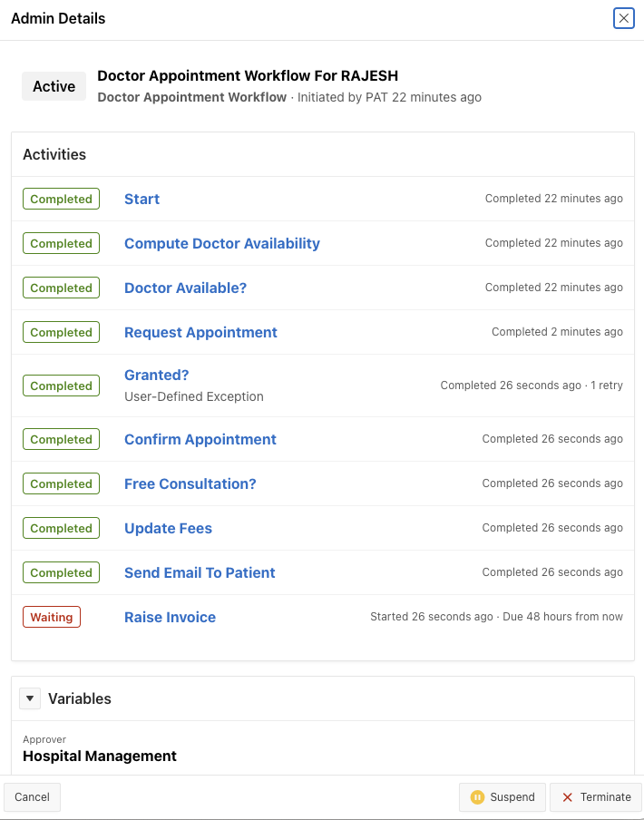Click the yellow pause icon on Suspend
644x820 pixels.
(477, 797)
